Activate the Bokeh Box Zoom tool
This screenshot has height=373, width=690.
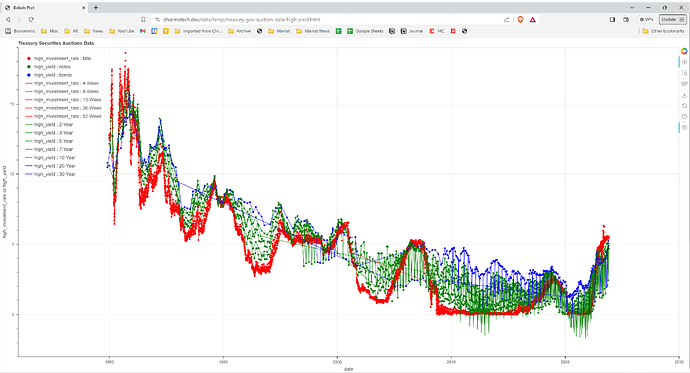tap(684, 73)
